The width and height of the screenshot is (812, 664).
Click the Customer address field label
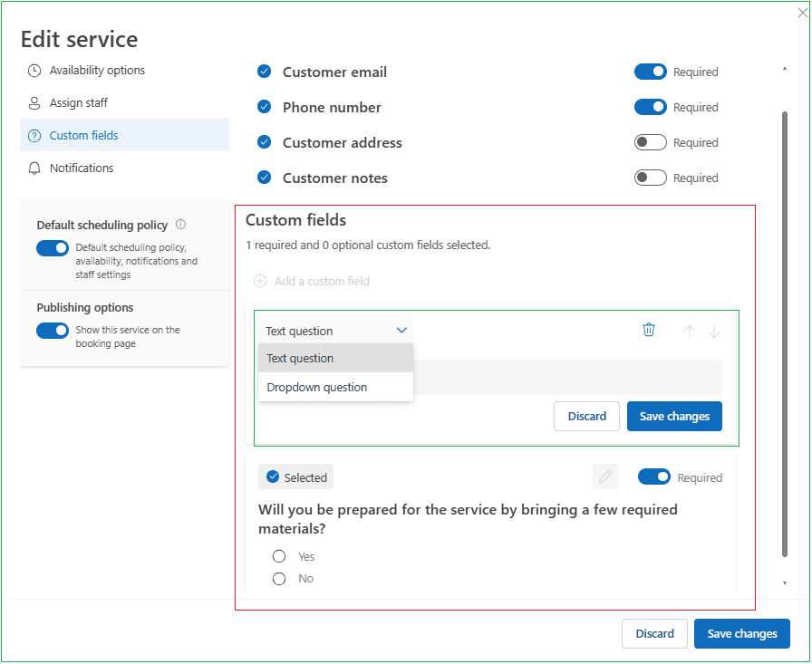(343, 142)
